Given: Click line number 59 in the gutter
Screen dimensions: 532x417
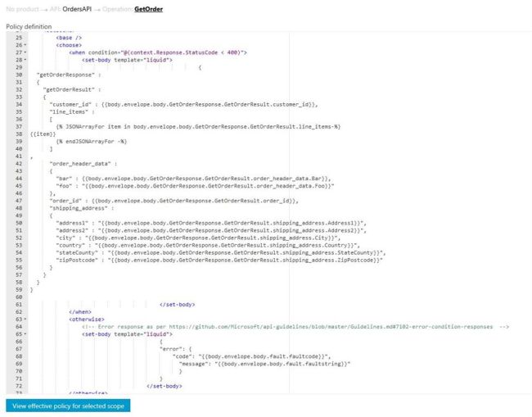Looking at the screenshot, I should point(19,290).
